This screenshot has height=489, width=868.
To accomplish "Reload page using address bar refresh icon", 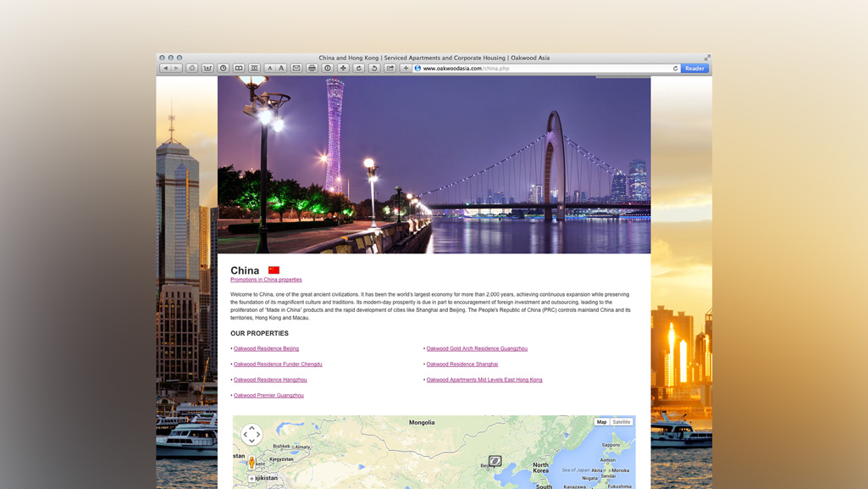I will (675, 69).
